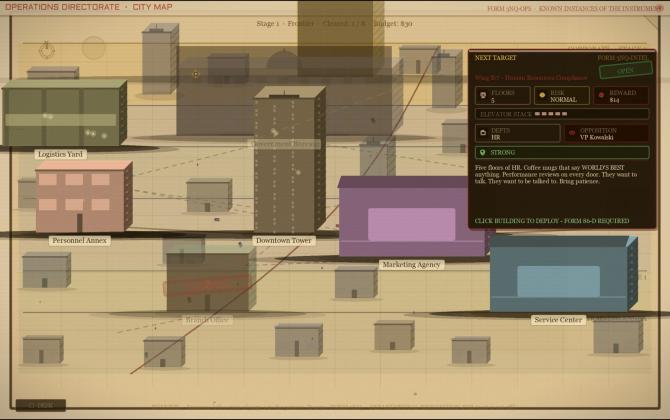The width and height of the screenshot is (670, 420).
Task: Click the red seal icon at top right
Action: [659, 8]
